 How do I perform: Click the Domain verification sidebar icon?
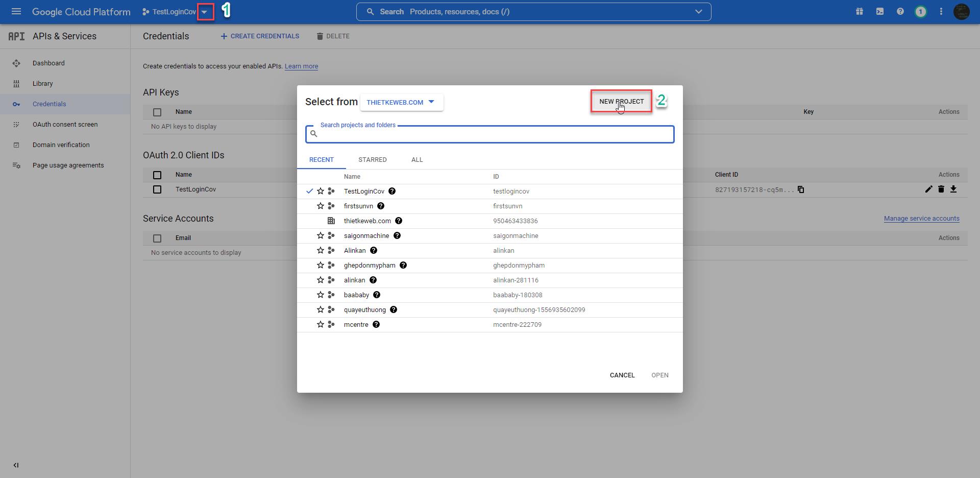click(x=16, y=145)
